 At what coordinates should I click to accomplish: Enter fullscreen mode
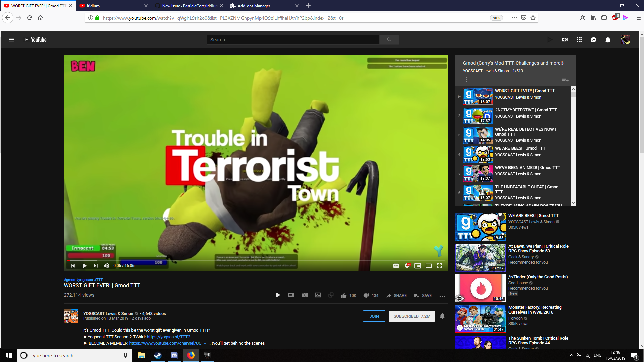click(439, 266)
